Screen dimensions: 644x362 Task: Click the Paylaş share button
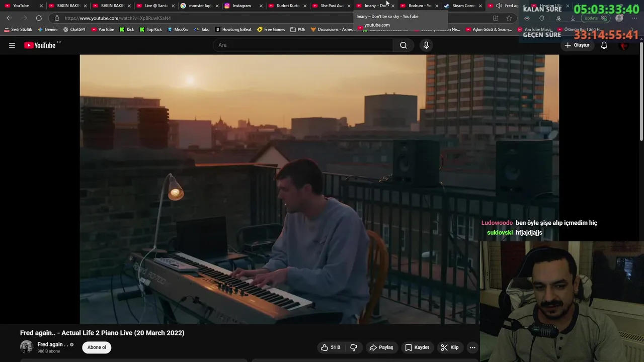pos(381,347)
